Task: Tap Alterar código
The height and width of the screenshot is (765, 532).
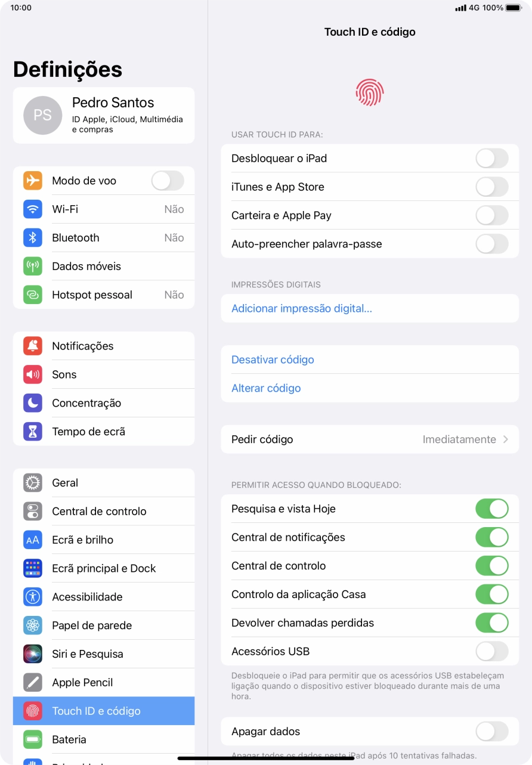Action: tap(266, 388)
